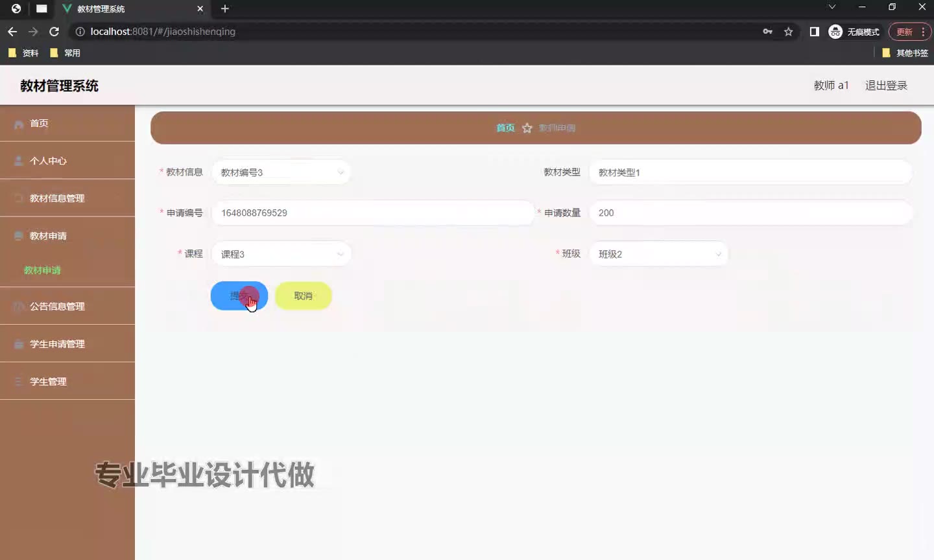
Task: Open the 常用 bookmarks folder
Action: [x=65, y=53]
